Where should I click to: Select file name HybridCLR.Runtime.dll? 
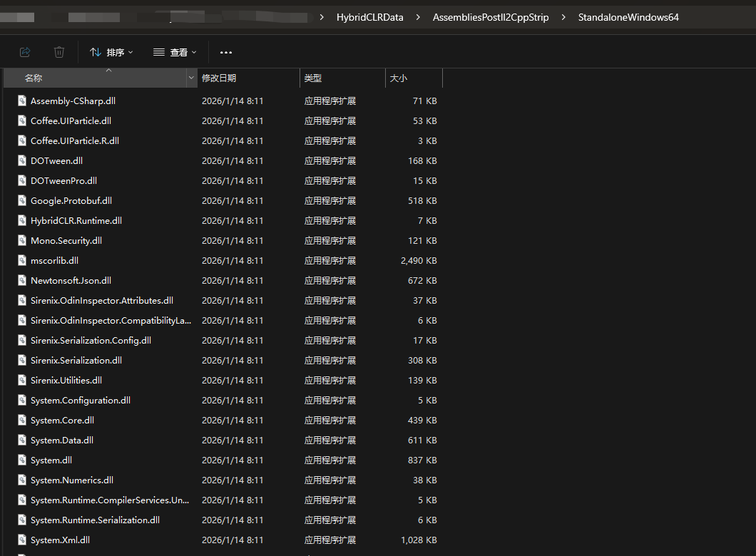coord(76,221)
